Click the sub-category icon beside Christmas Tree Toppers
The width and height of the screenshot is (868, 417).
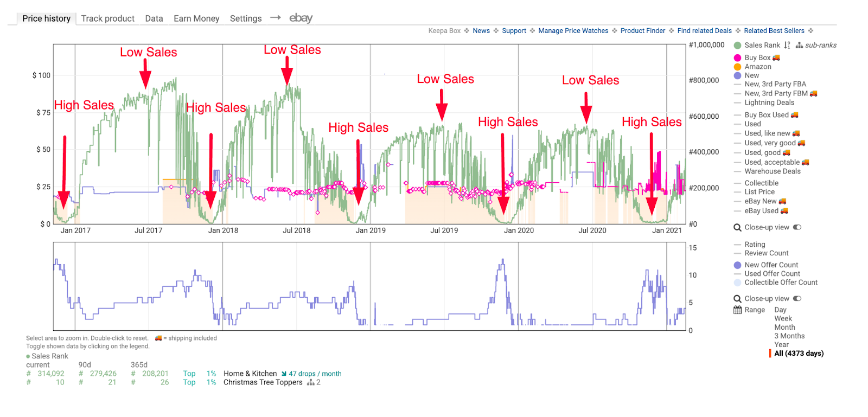(x=311, y=382)
